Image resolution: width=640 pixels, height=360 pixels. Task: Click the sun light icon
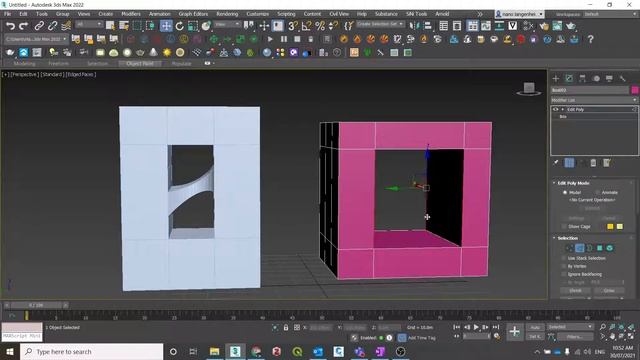pos(167,53)
